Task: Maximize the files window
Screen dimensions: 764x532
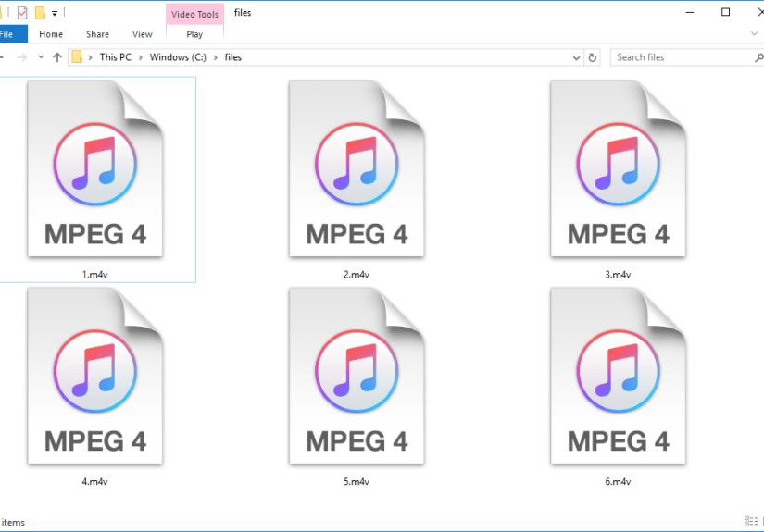Action: pyautogui.click(x=725, y=12)
